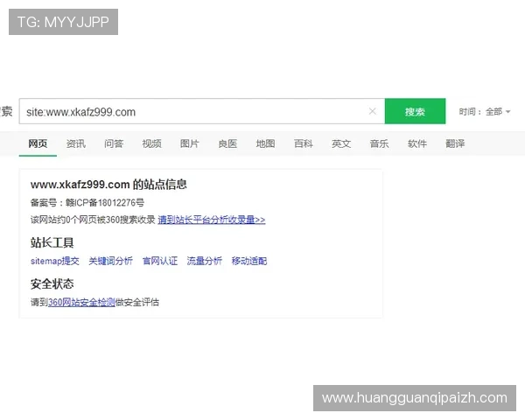The height and width of the screenshot is (420, 525).
Task: Open the 百科 tab
Action: 304,143
